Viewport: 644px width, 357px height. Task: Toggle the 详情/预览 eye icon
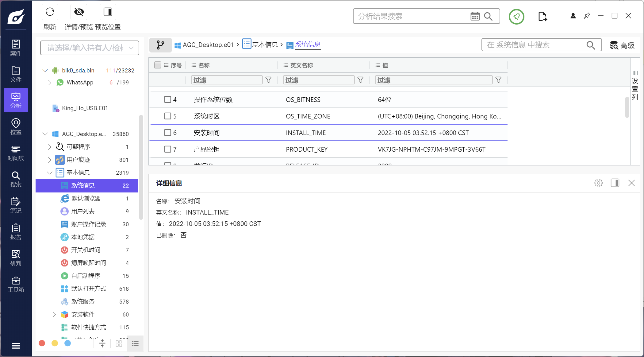tap(79, 12)
